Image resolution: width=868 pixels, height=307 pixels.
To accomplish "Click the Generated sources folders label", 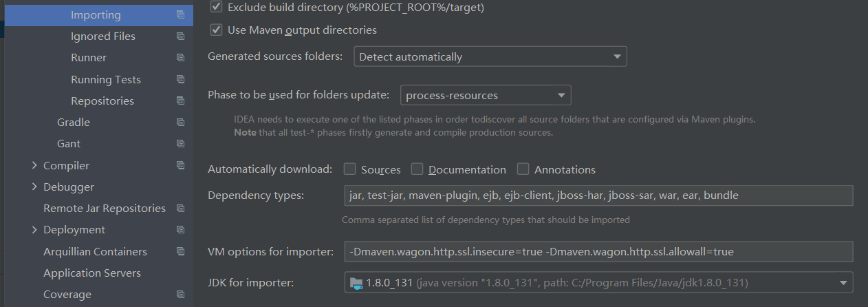I will (275, 56).
